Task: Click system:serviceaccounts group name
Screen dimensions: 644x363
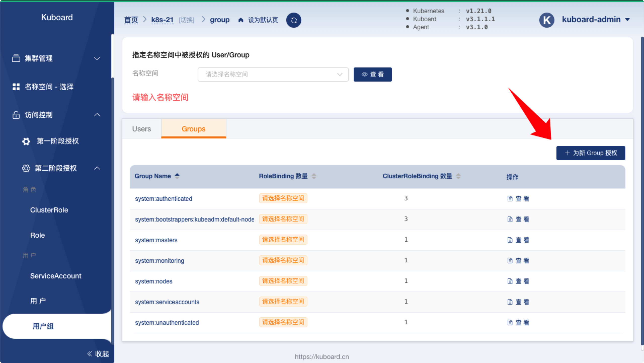Action: (x=167, y=302)
